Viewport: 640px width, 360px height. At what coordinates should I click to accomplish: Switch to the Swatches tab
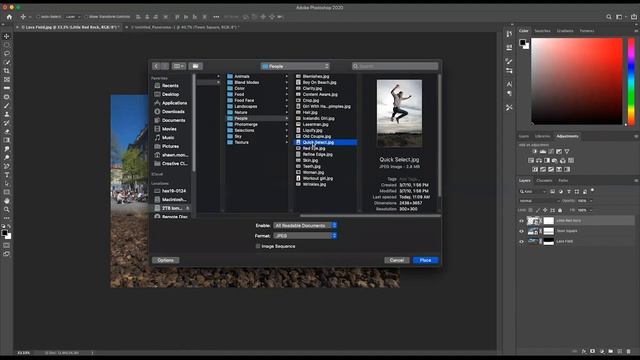[x=542, y=31]
